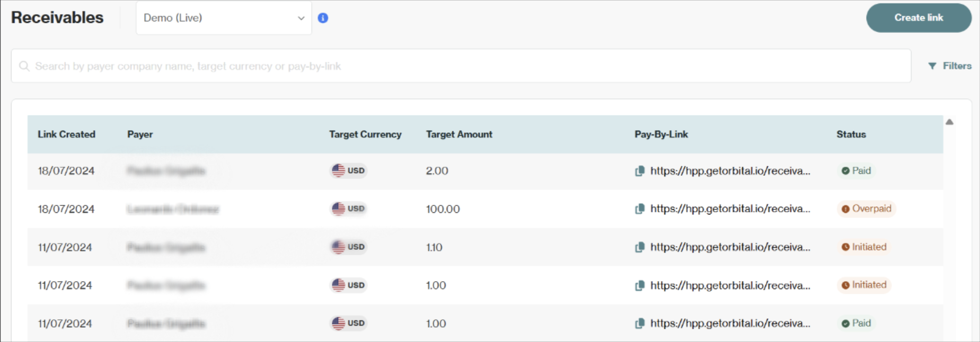Copy link icon in last row marked Paid
Screen dimensions: 980x342
click(640, 323)
